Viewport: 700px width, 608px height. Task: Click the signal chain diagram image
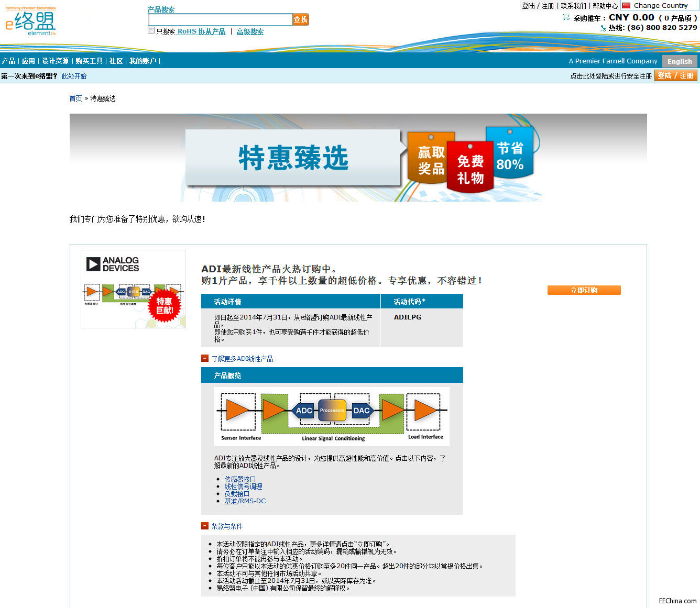332,416
